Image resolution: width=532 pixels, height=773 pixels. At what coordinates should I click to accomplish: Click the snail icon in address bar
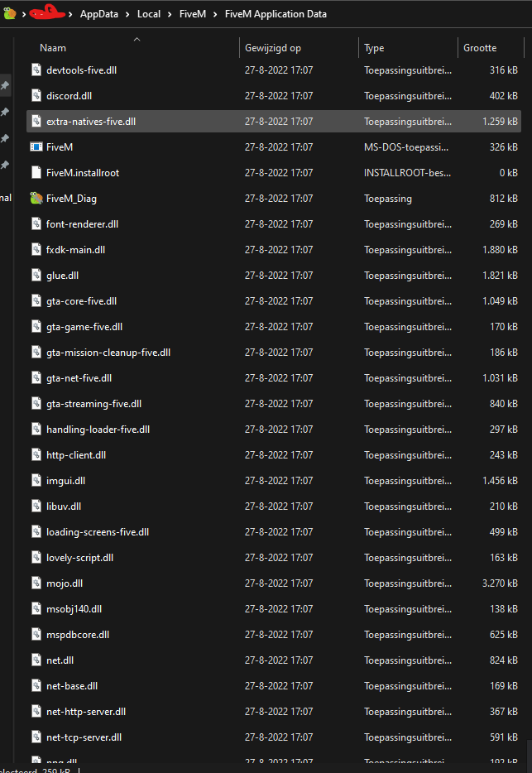click(x=9, y=13)
